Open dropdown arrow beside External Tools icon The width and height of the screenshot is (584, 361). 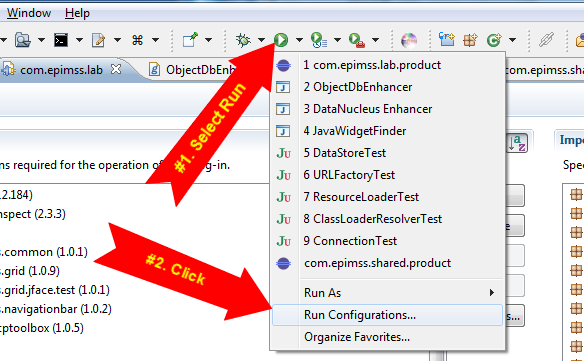tap(375, 40)
